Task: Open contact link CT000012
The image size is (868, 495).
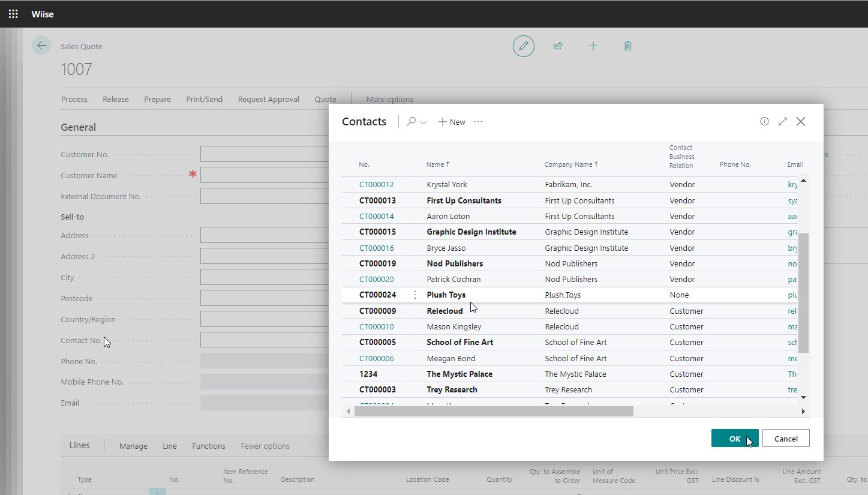Action: [x=377, y=185]
